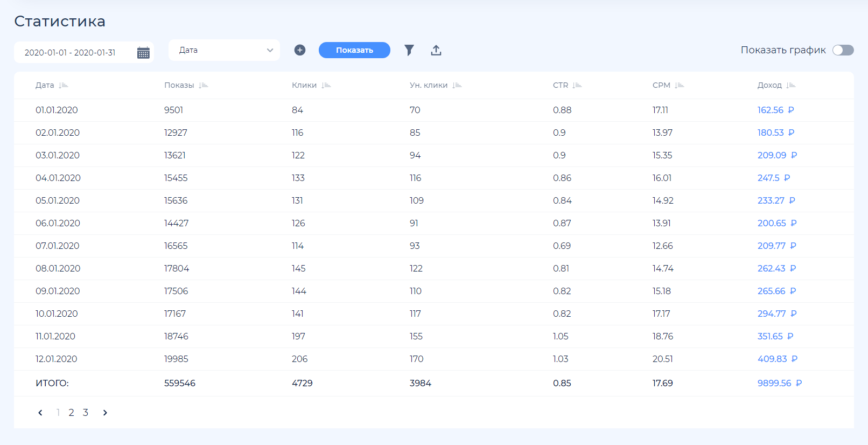
Task: Click the Показать button
Action: (x=354, y=50)
